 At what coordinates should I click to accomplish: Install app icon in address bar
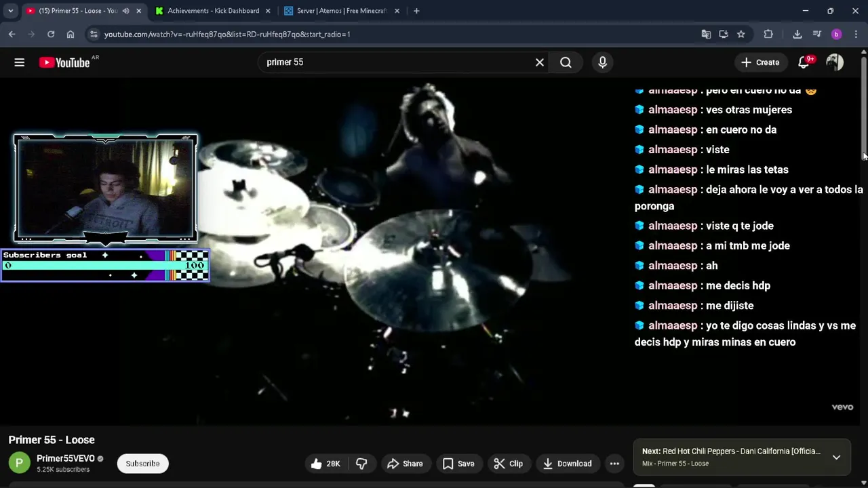pyautogui.click(x=724, y=34)
